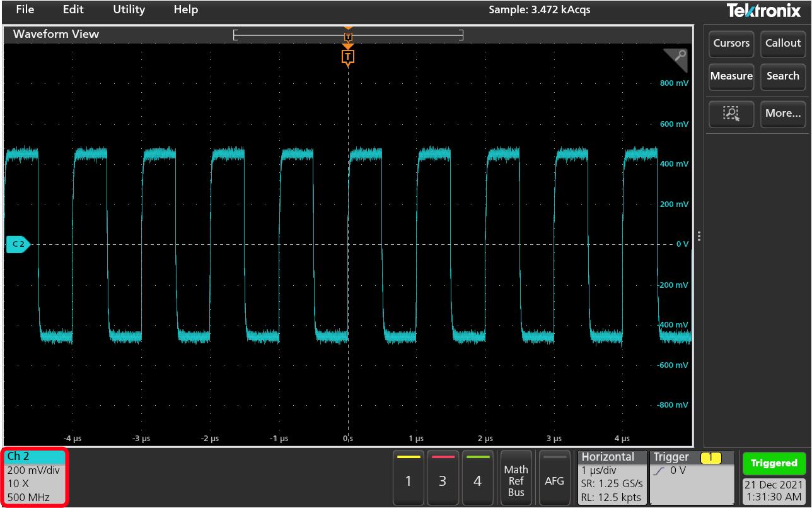Viewport: 812px width, 508px height.
Task: Open the More... dropdown button
Action: point(782,114)
